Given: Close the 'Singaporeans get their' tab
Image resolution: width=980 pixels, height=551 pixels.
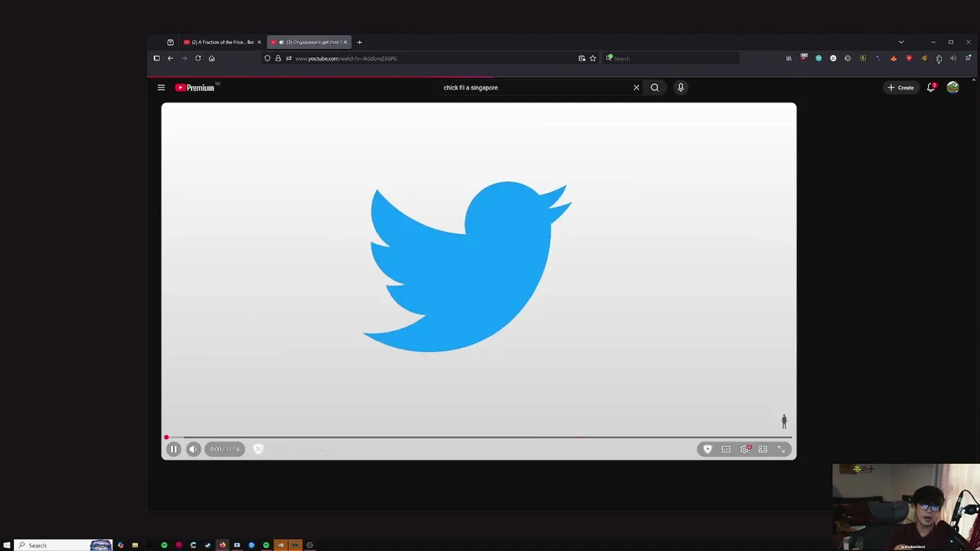Looking at the screenshot, I should tap(345, 42).
